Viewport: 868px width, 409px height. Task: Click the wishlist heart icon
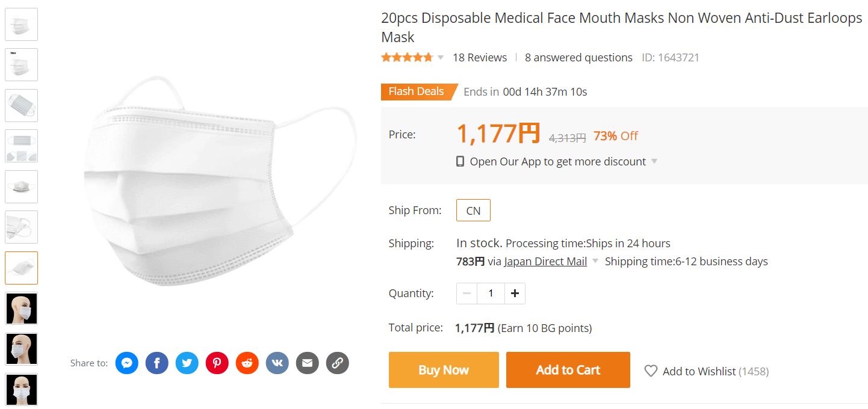(651, 371)
